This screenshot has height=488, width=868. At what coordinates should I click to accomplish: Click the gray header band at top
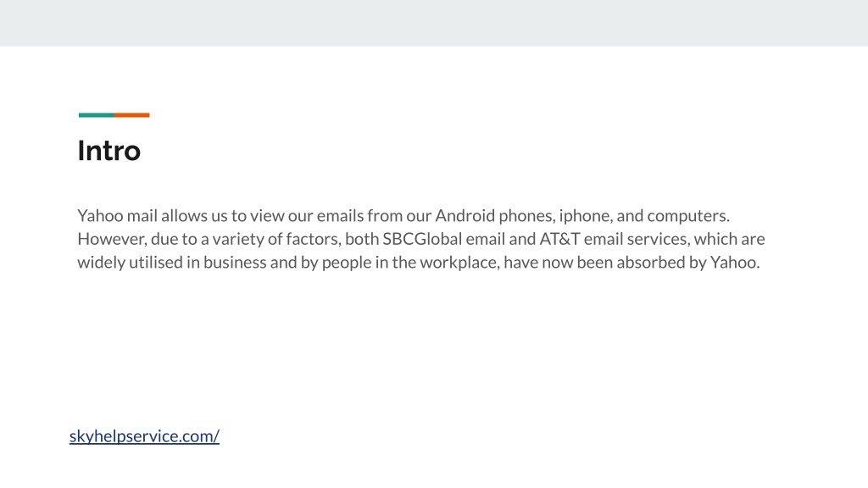(434, 23)
